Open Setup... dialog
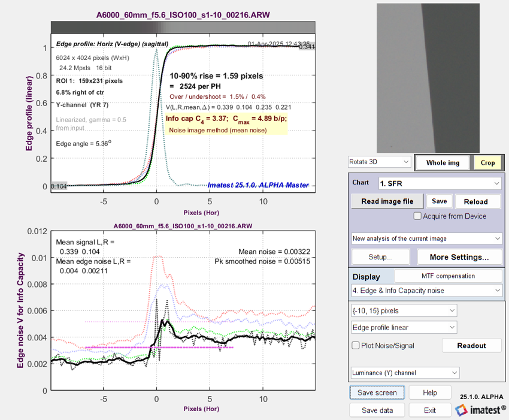Screen dimensions: 509x420 [380, 257]
